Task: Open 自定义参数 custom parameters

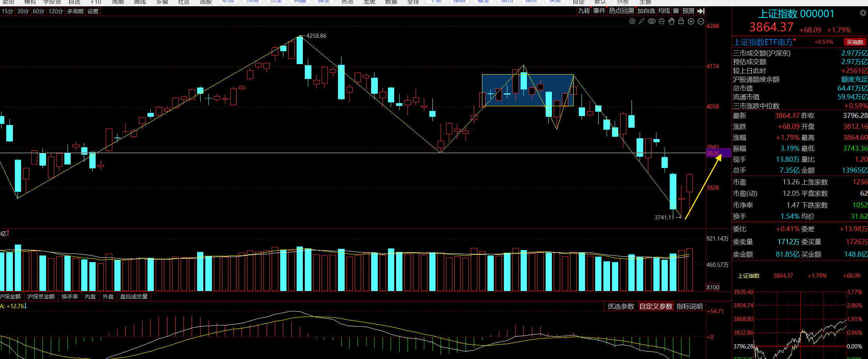Action: 656,306
